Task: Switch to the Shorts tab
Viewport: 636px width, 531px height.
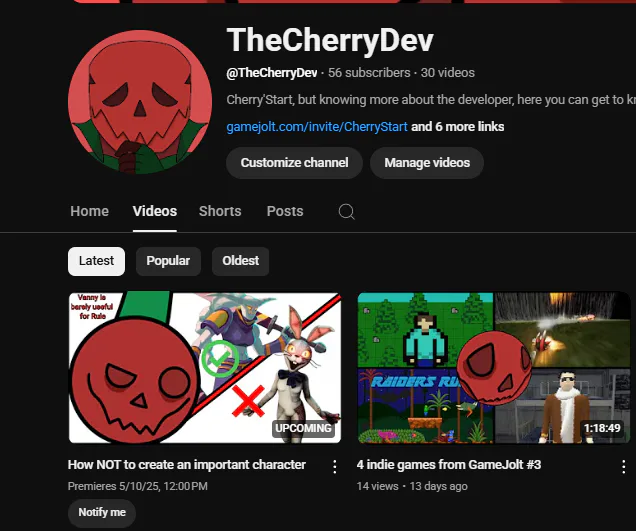Action: (x=220, y=211)
